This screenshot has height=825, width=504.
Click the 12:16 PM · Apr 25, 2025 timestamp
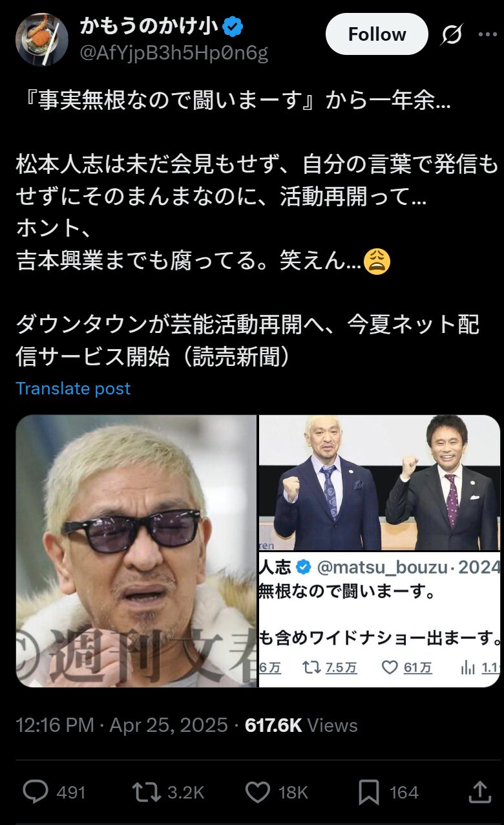point(121,725)
